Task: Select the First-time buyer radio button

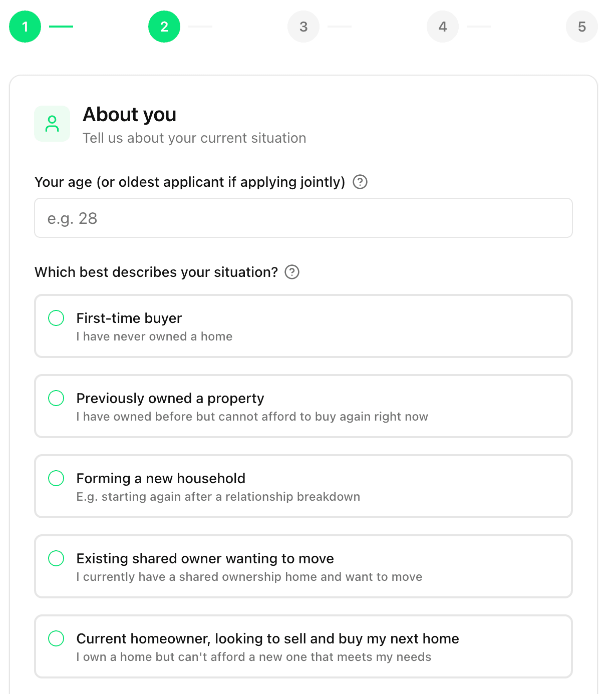Action: 56,318
